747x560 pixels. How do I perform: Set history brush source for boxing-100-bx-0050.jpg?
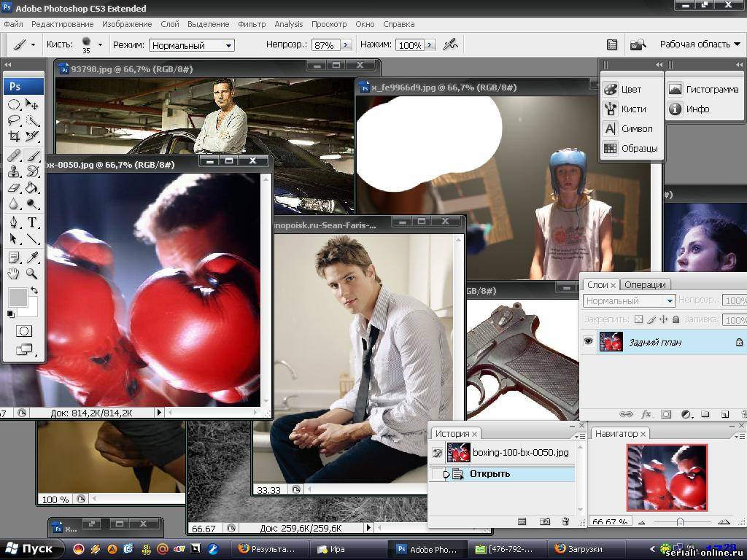tap(437, 453)
